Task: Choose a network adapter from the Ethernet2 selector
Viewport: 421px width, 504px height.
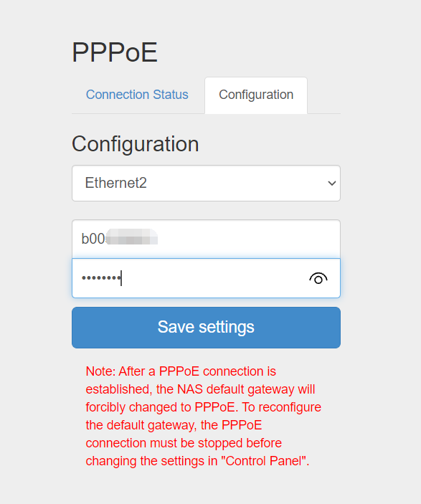Action: click(206, 184)
